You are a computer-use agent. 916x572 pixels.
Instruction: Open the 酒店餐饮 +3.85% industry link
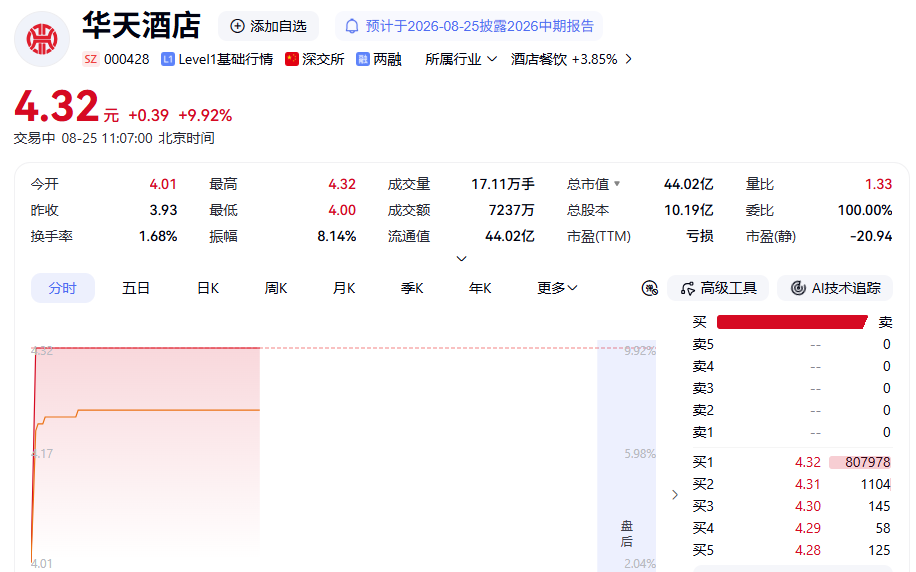coord(564,59)
